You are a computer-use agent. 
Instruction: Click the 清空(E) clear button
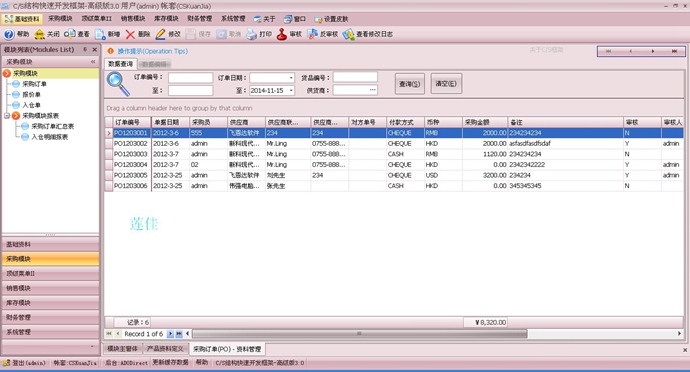(x=446, y=84)
